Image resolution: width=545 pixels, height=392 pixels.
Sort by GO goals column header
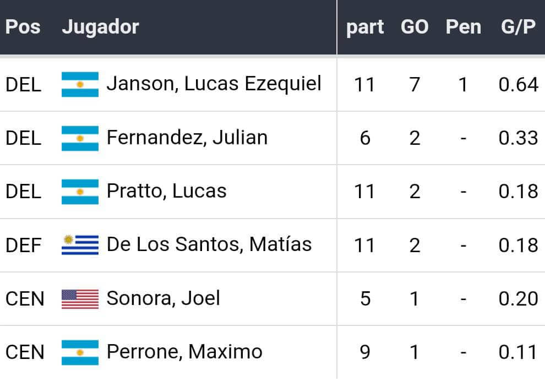pyautogui.click(x=415, y=28)
